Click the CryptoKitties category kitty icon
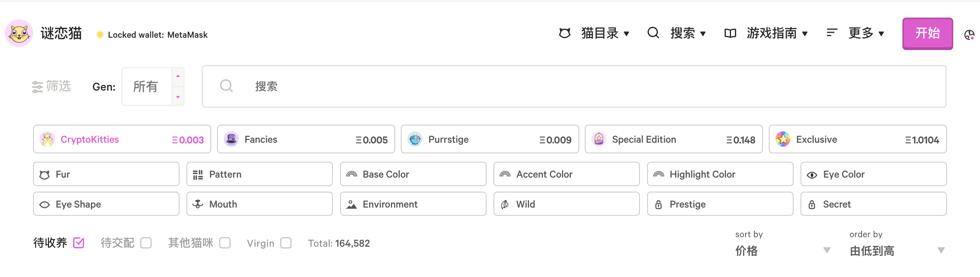Image resolution: width=980 pixels, height=277 pixels. click(48, 139)
